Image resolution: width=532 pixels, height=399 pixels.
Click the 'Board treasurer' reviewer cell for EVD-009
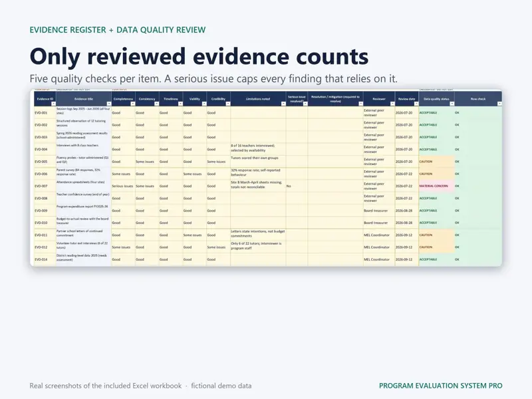[x=379, y=210]
